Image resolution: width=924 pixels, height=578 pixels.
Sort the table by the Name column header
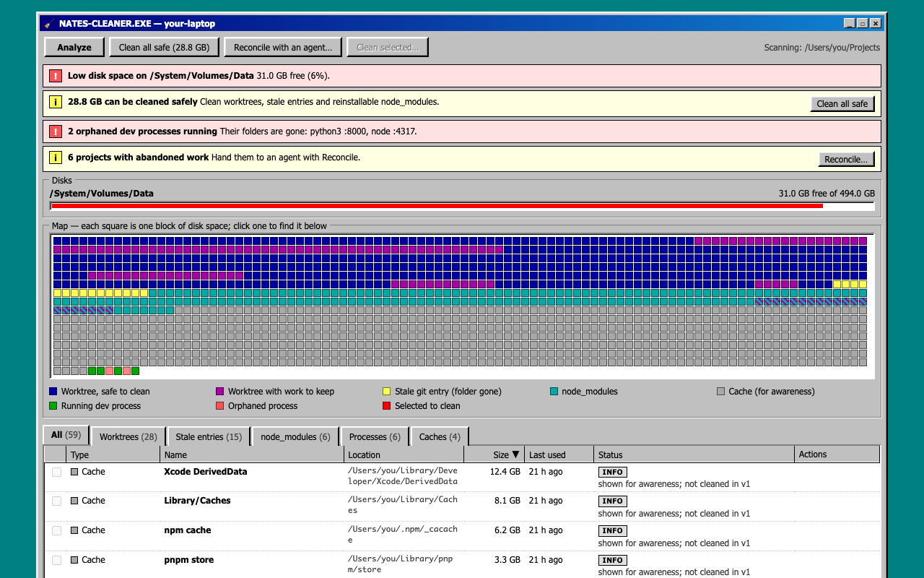252,454
